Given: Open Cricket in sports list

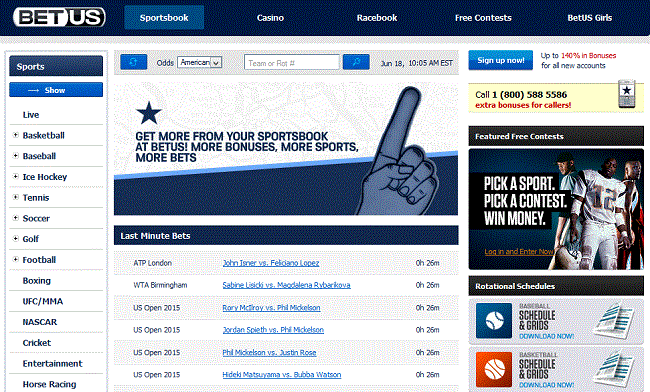Looking at the screenshot, I should 37,343.
